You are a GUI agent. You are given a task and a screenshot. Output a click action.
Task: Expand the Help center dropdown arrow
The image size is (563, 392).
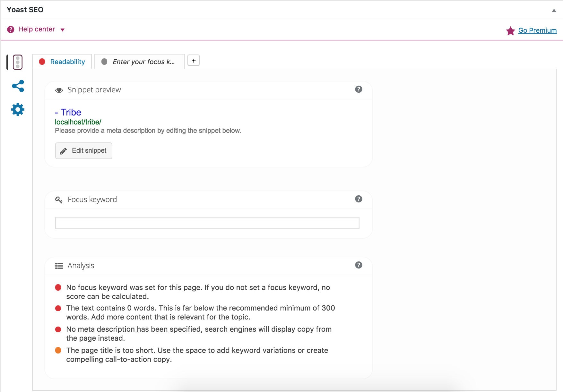pos(63,30)
